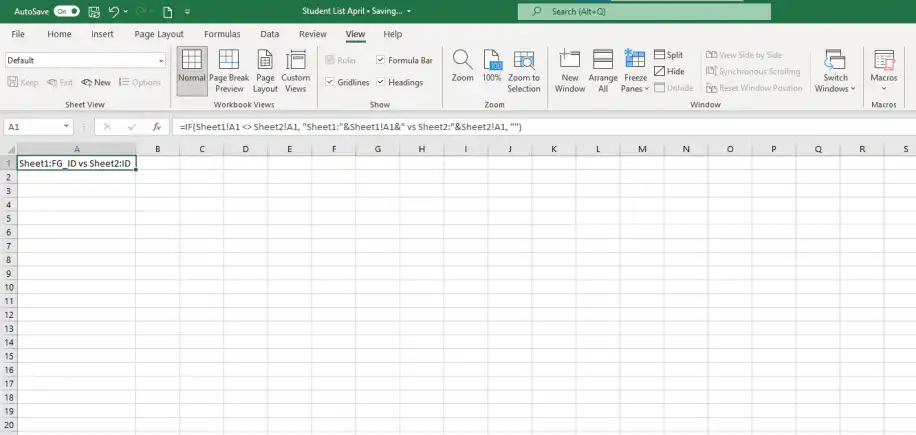Select Normal workbook view
Viewport: 916px width, 435px height.
192,71
